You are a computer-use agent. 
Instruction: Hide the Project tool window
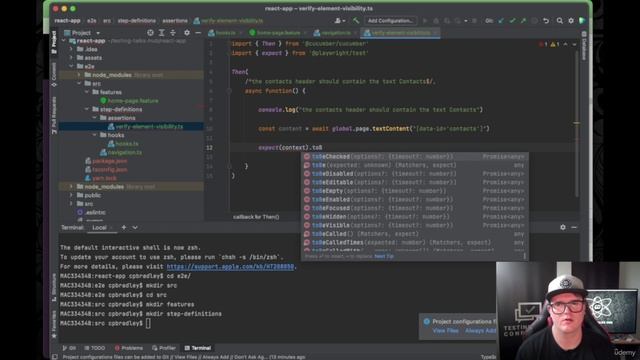pyautogui.click(x=198, y=33)
